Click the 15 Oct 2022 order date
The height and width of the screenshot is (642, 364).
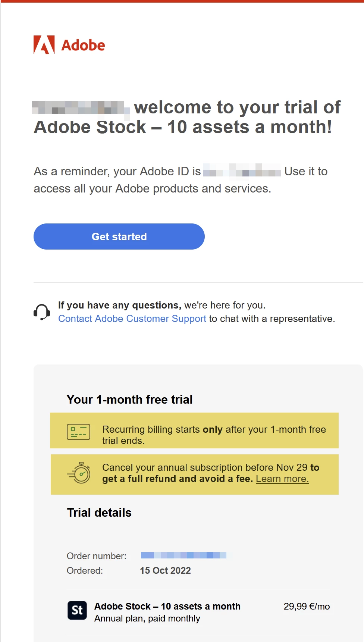point(165,570)
